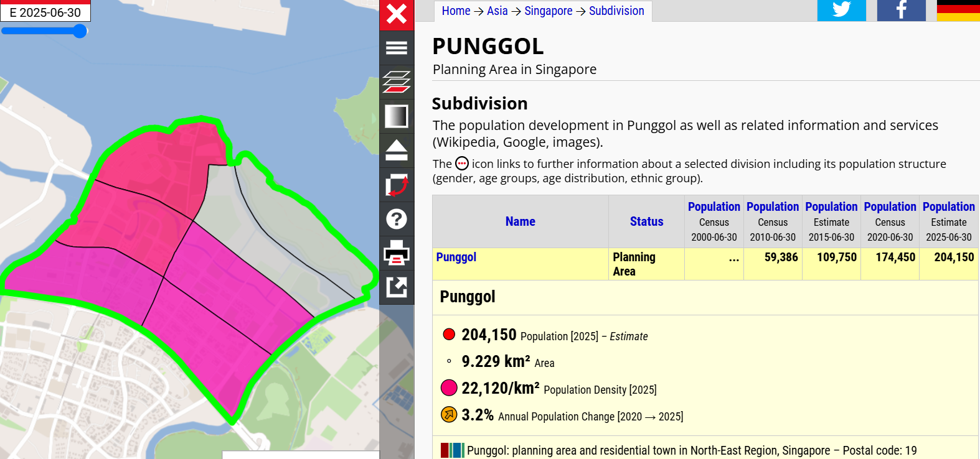Click the rotate icon with red arrows
This screenshot has width=980, height=459.
pyautogui.click(x=397, y=185)
